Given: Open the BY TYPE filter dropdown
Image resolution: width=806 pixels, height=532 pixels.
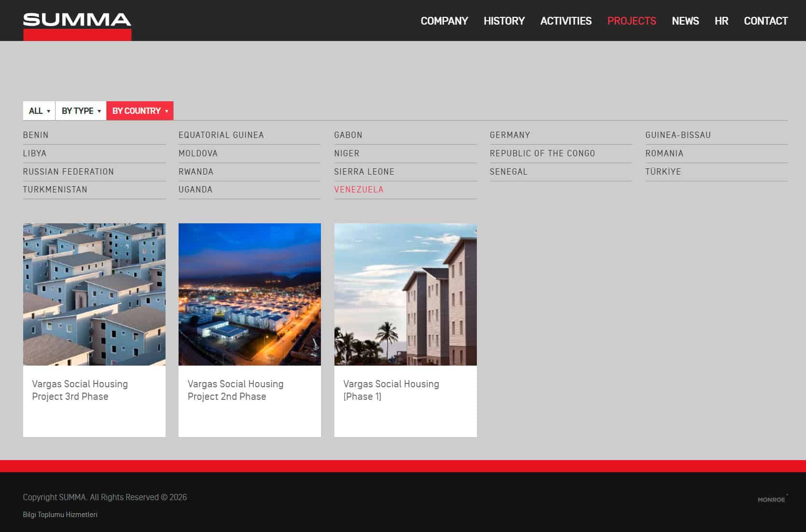Looking at the screenshot, I should pyautogui.click(x=81, y=111).
